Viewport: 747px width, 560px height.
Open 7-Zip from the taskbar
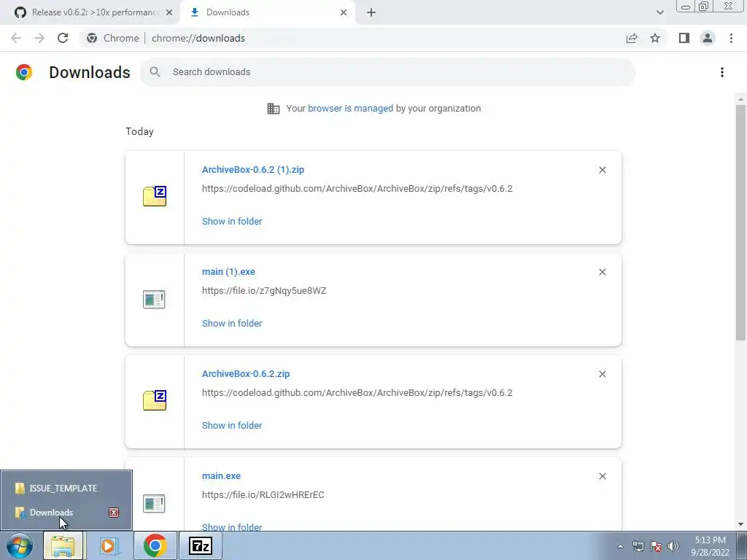coord(200,545)
